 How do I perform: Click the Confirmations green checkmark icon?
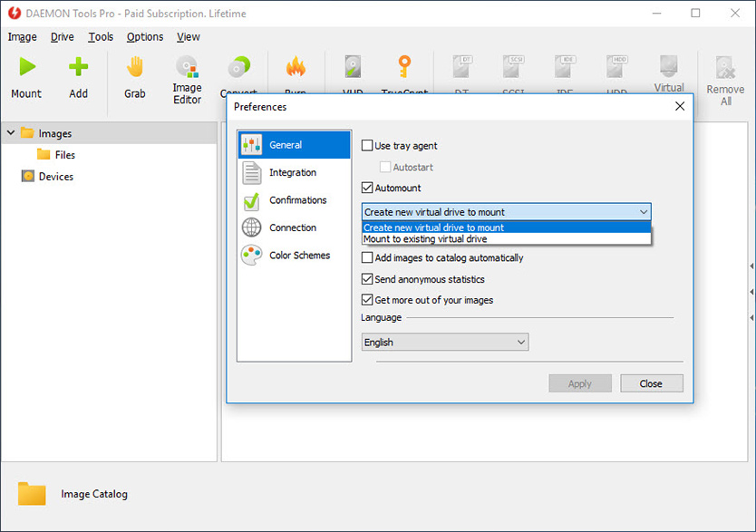pyautogui.click(x=252, y=200)
